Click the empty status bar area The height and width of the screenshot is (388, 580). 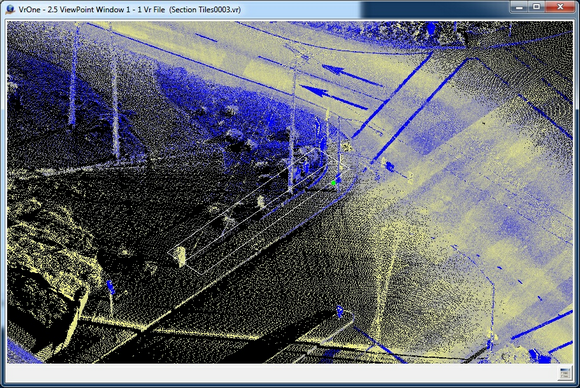281,373
